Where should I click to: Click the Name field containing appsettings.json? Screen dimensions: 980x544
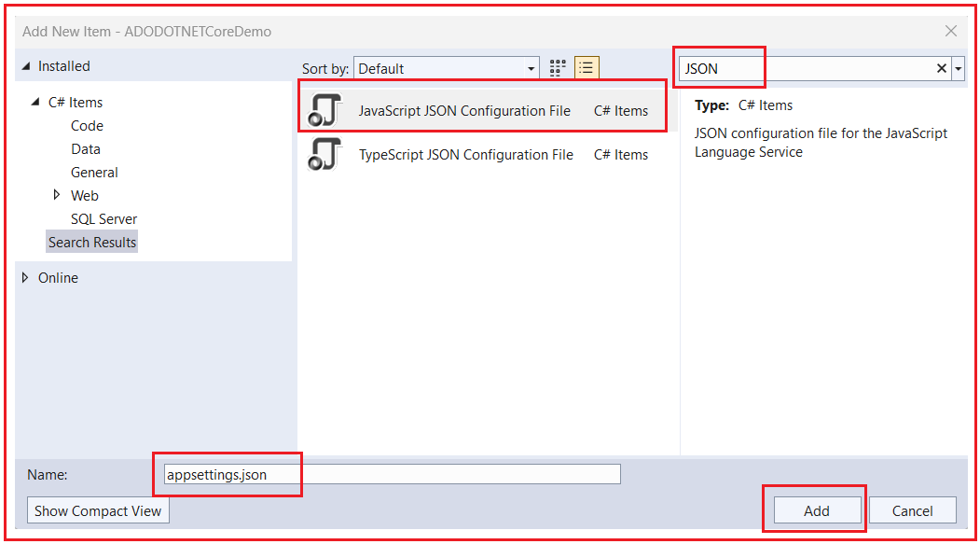tap(393, 474)
